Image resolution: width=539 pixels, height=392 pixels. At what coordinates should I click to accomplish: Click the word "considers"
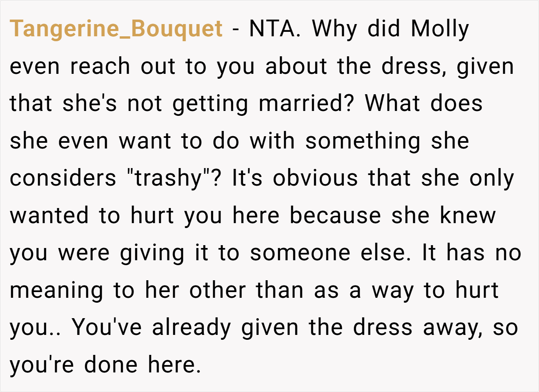(x=63, y=178)
